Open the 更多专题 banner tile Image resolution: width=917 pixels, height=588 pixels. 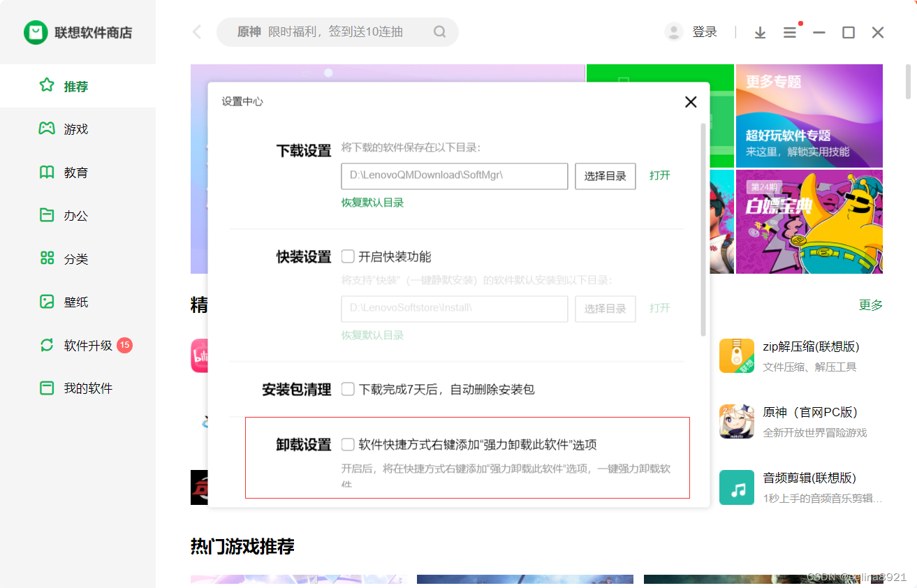(809, 116)
